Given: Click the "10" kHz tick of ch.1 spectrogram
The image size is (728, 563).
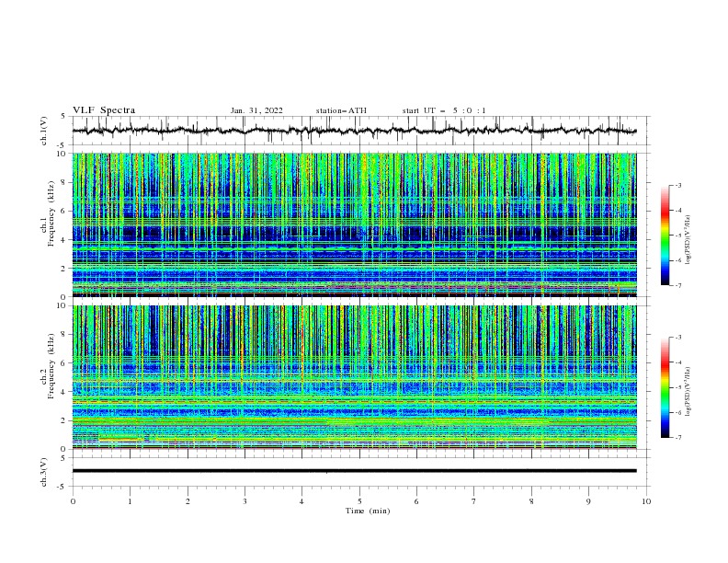Looking at the screenshot, I should 63,154.
